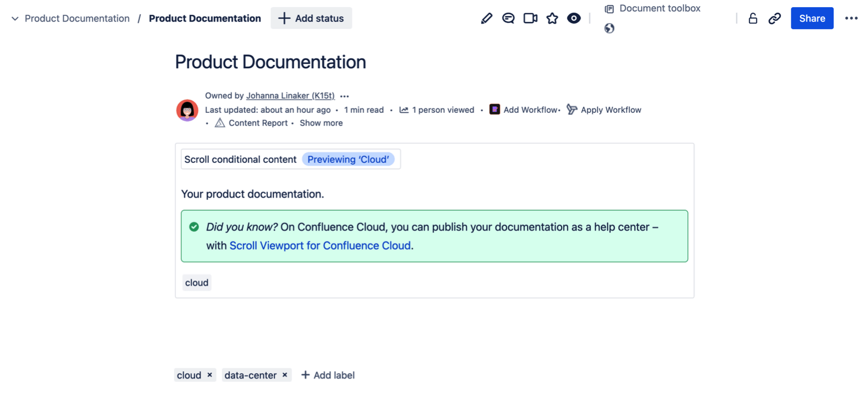Star this page as favorite
This screenshot has width=868, height=413.
pos(552,19)
